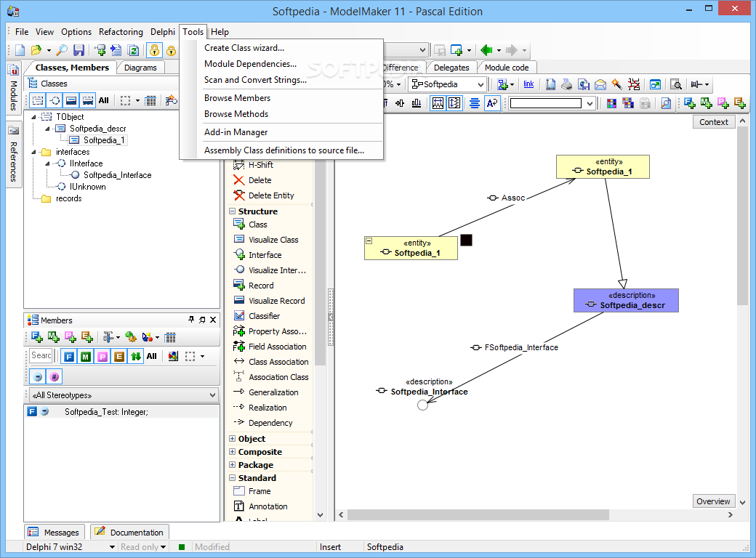Click the Add Property icon in Members toolbar
Screen dimensions: 756x558
[71, 337]
